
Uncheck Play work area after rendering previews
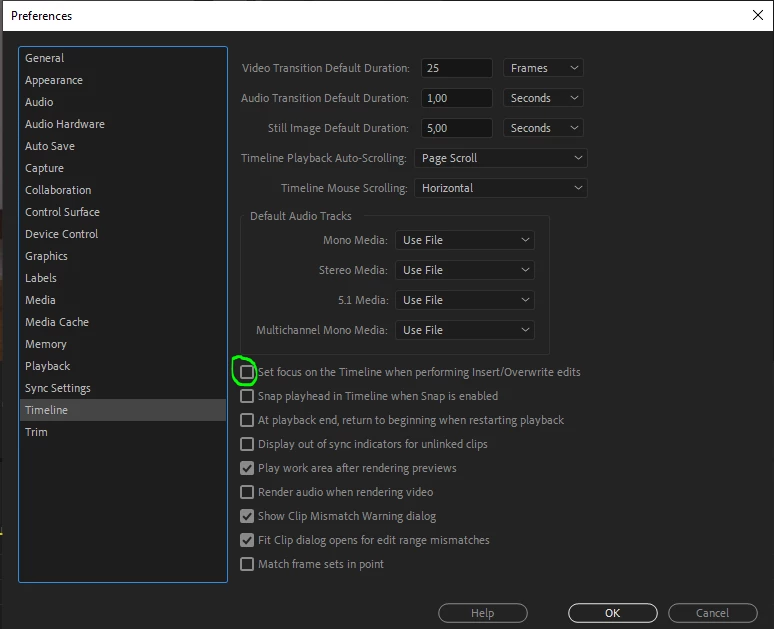point(247,468)
